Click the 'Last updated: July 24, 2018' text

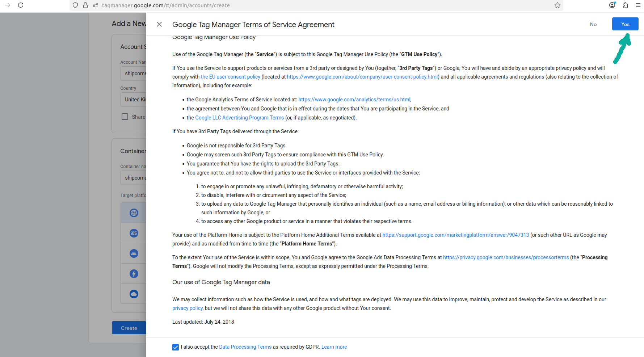tap(203, 322)
